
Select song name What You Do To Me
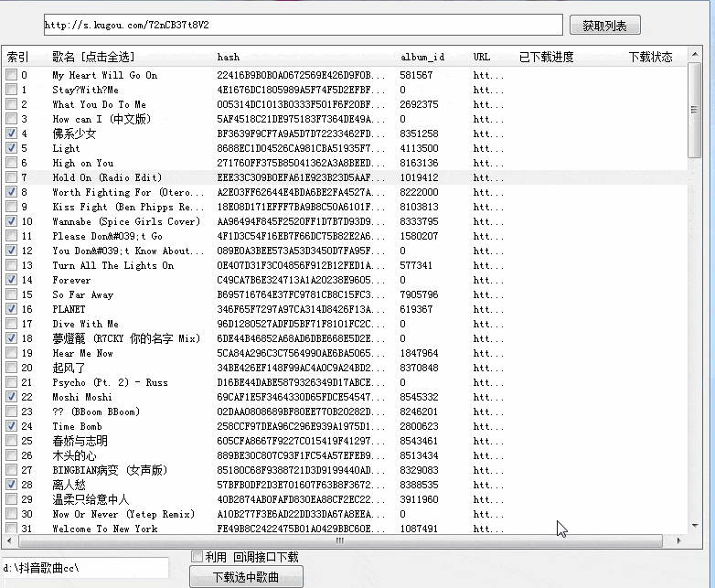click(x=99, y=104)
